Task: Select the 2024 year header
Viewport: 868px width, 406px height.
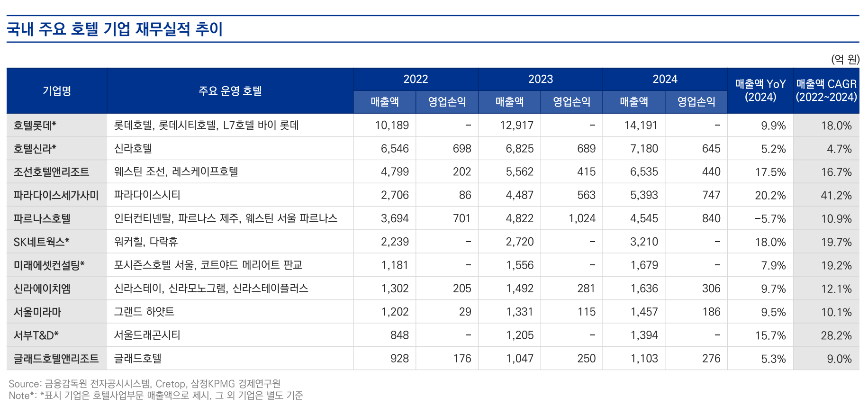Action: pyautogui.click(x=665, y=79)
